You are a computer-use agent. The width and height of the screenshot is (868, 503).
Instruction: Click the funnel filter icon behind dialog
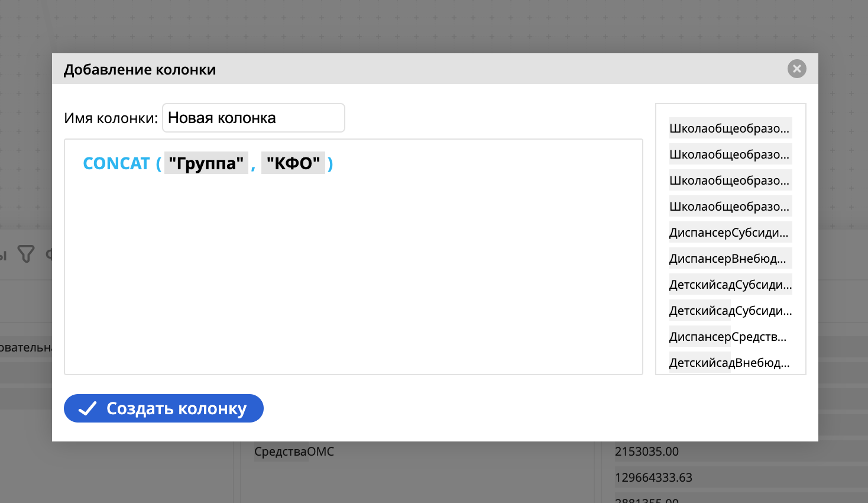coord(26,254)
